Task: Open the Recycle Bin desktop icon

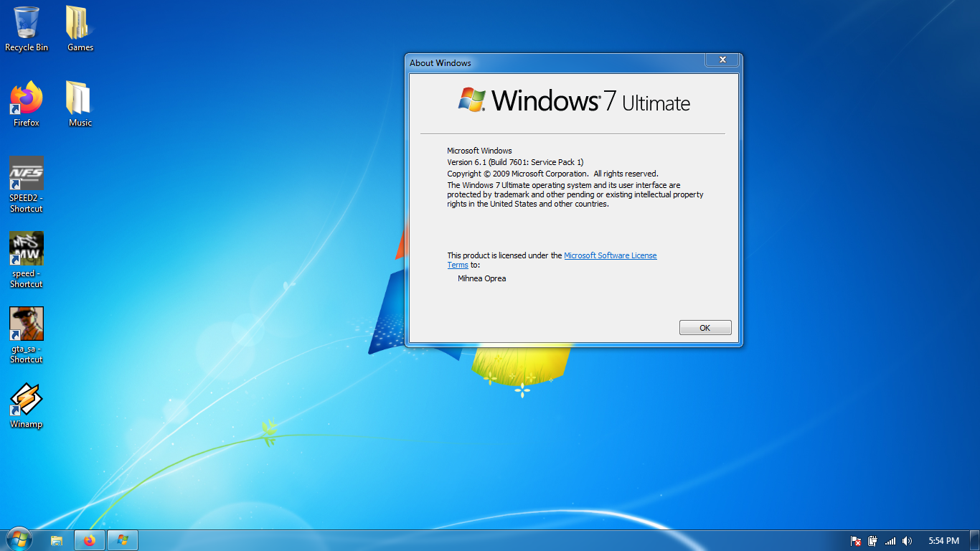Action: [27, 29]
